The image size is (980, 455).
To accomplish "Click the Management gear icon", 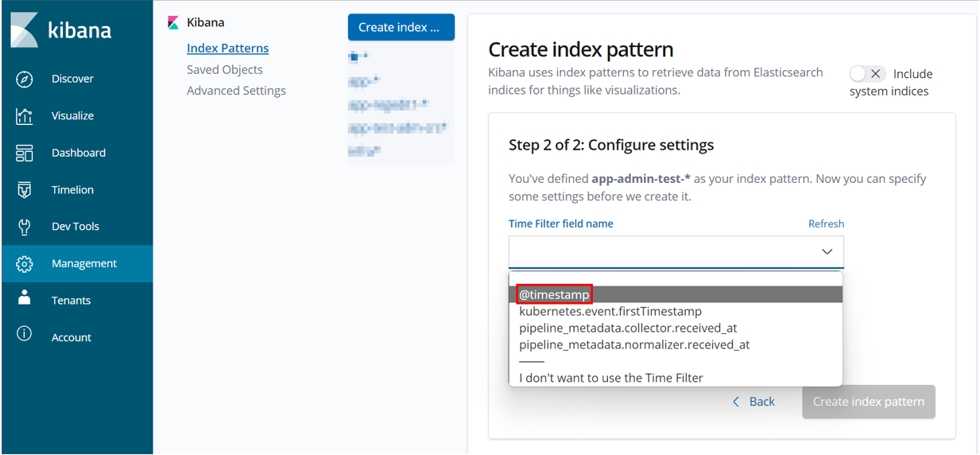I will pyautogui.click(x=25, y=263).
